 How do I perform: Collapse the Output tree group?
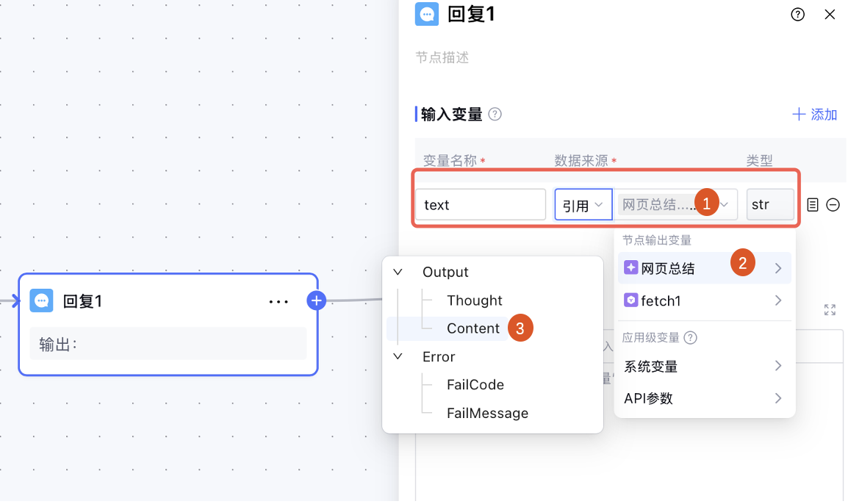(398, 272)
